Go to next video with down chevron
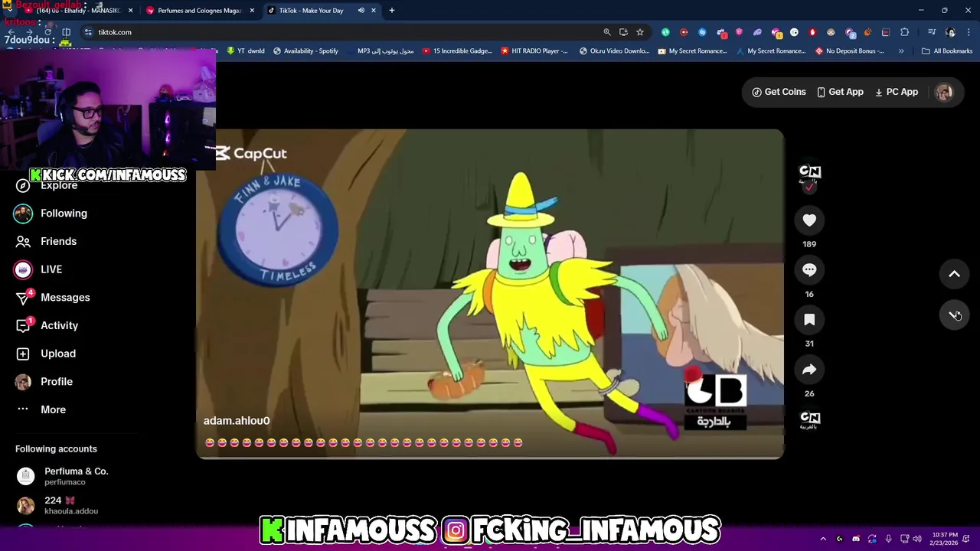The image size is (980, 551). point(954,315)
